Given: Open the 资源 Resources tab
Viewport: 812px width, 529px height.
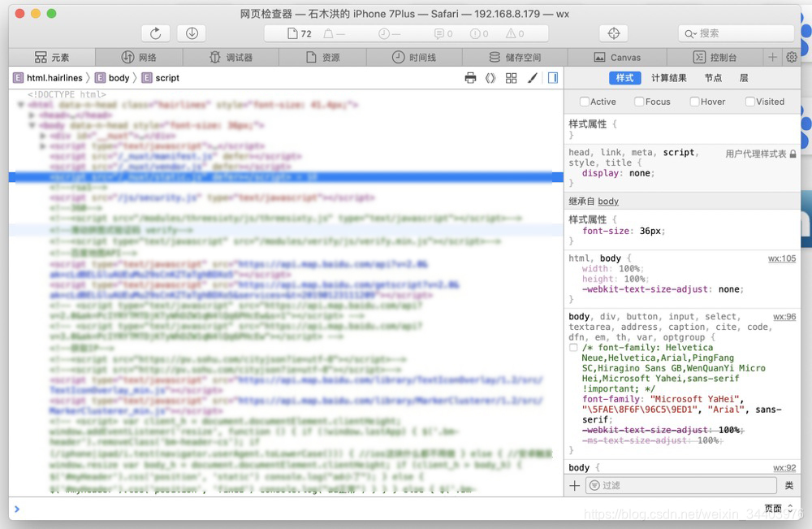Looking at the screenshot, I should pos(322,57).
